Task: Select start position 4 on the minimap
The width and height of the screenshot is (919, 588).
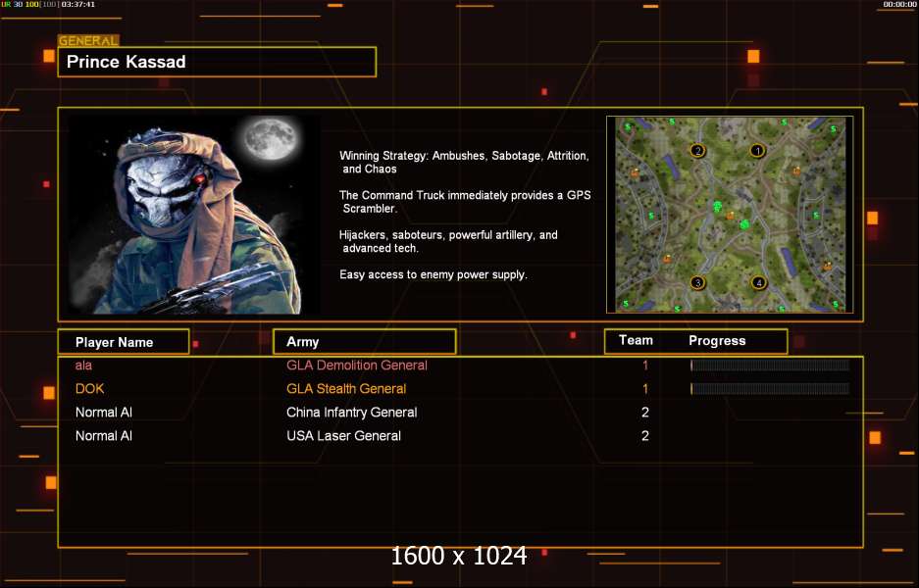Action: coord(758,283)
